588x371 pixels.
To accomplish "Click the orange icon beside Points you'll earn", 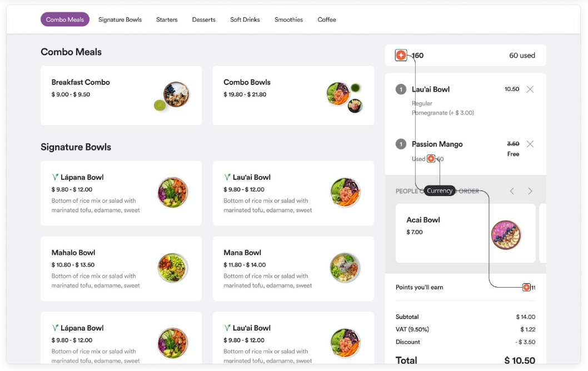I will pos(526,288).
